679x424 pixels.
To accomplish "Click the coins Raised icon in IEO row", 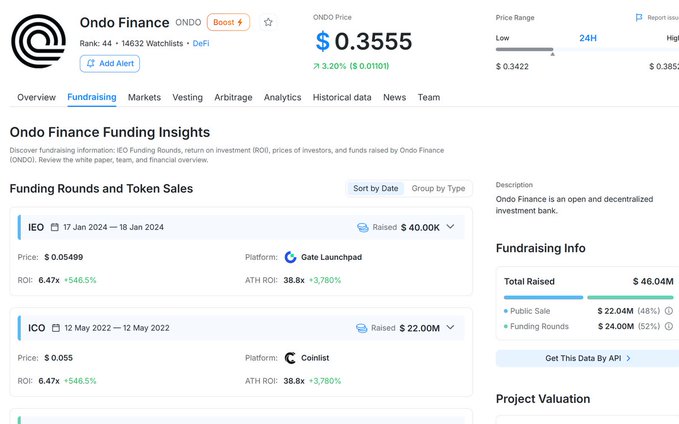I will (362, 227).
